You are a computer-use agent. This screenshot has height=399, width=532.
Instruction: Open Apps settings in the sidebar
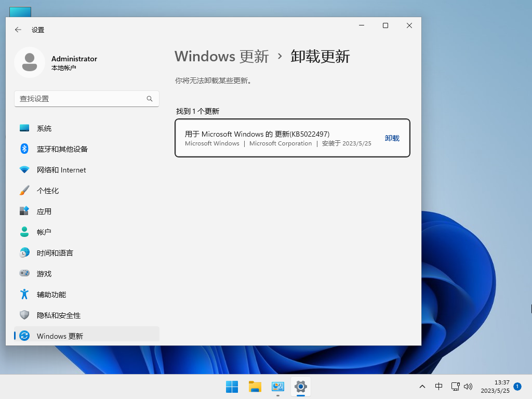[x=44, y=211]
